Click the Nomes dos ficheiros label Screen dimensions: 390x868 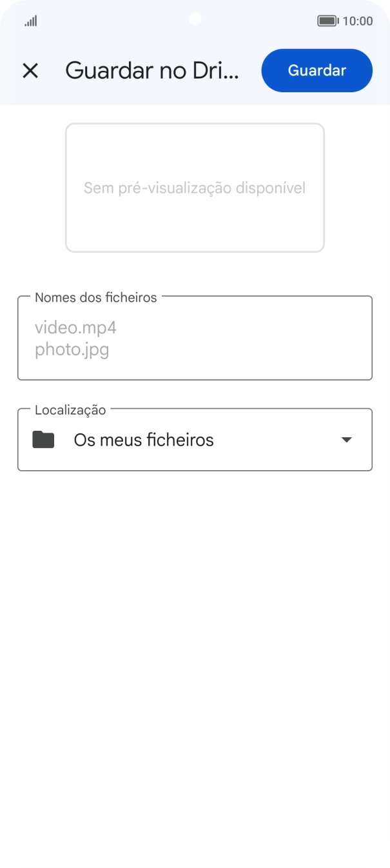point(95,297)
